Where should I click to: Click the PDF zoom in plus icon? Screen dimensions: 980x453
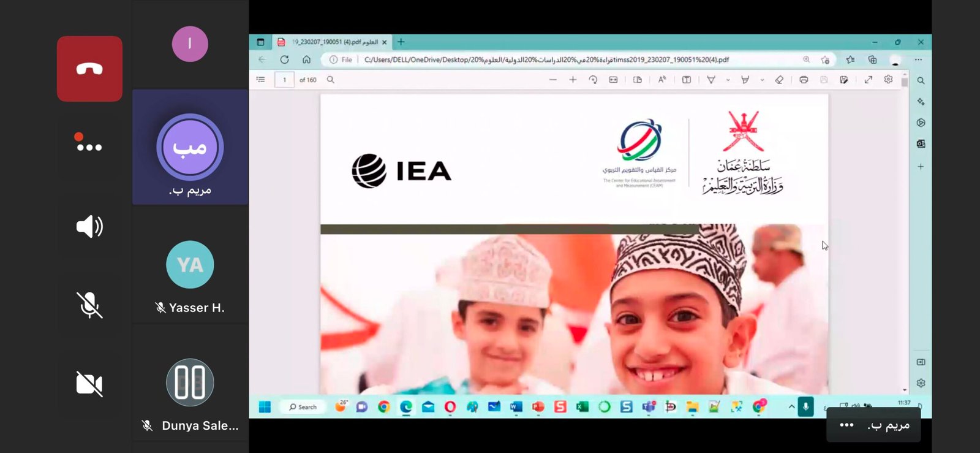(573, 80)
